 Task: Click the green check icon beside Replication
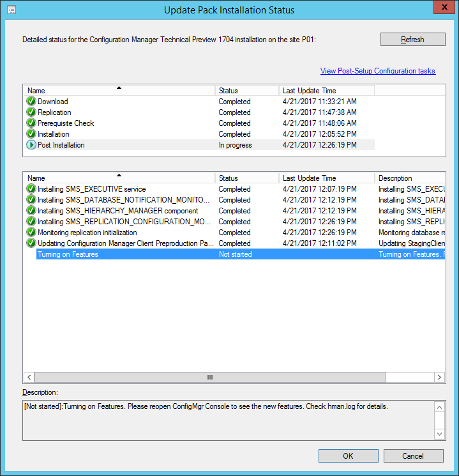pos(31,112)
